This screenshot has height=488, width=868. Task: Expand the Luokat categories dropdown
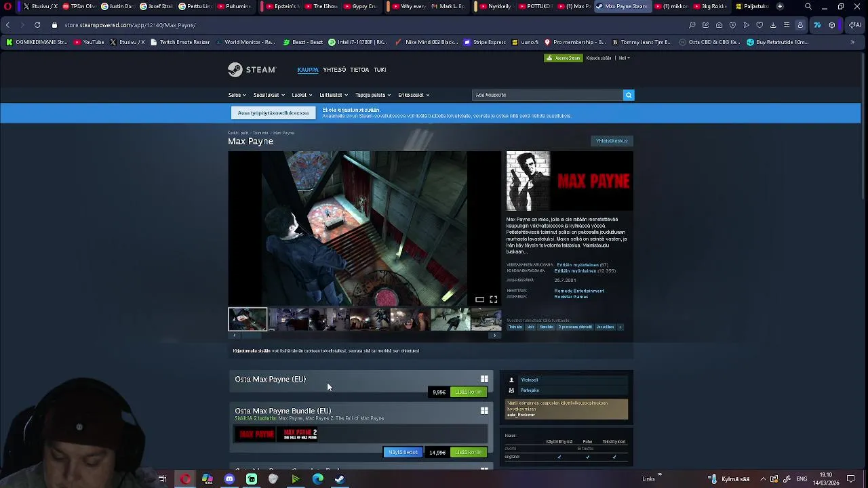tap(301, 95)
